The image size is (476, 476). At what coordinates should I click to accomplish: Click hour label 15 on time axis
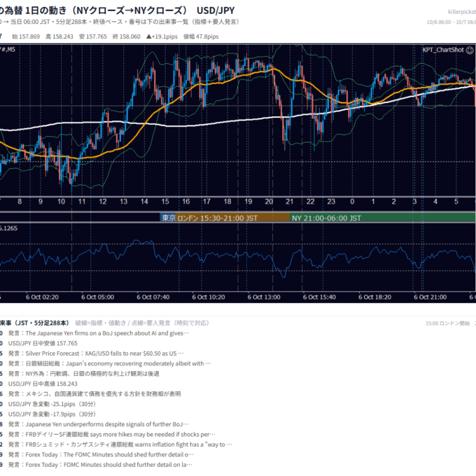pos(165,202)
